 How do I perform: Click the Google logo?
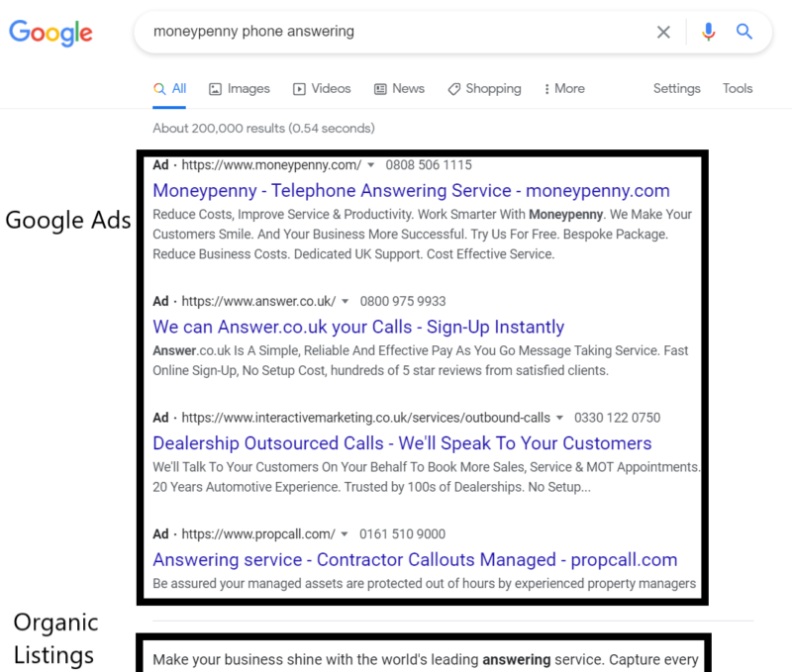(51, 33)
